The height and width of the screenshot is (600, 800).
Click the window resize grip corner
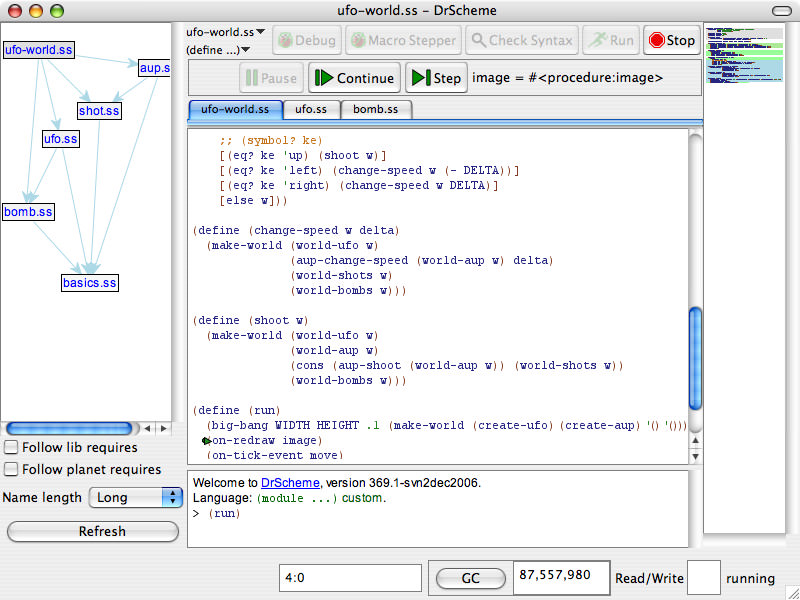tap(792, 592)
